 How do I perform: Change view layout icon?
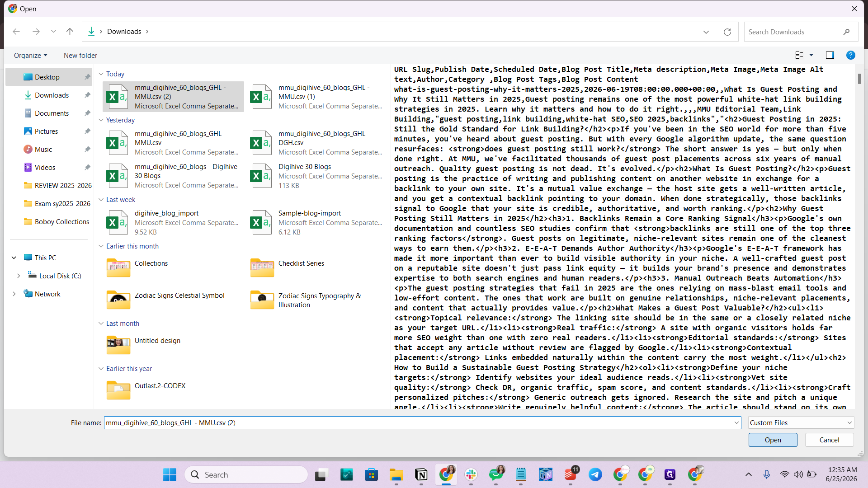pyautogui.click(x=799, y=55)
